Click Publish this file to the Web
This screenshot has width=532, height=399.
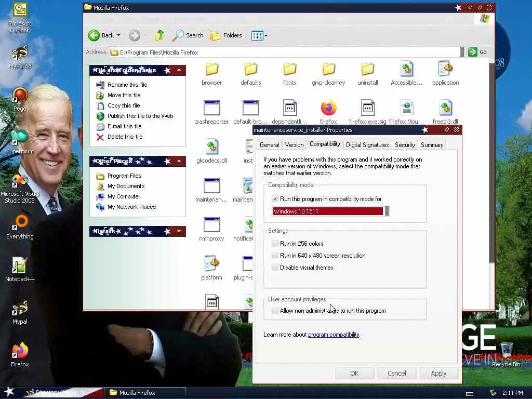[x=140, y=116]
